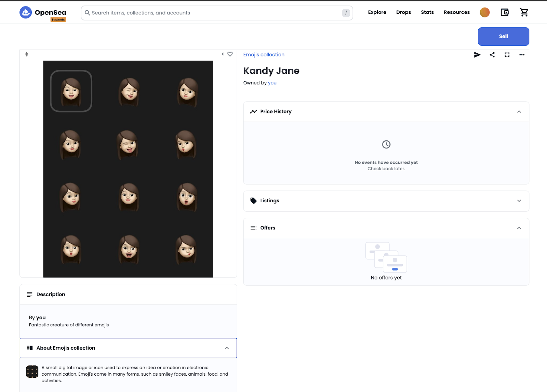
Task: View NFT image in fullscreen
Action: (x=507, y=55)
